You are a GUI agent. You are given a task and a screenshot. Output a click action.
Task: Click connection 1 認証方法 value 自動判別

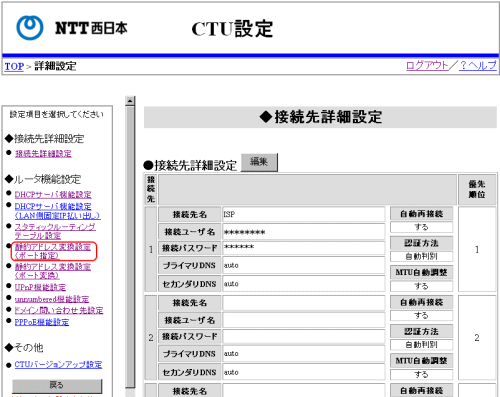[x=421, y=256]
